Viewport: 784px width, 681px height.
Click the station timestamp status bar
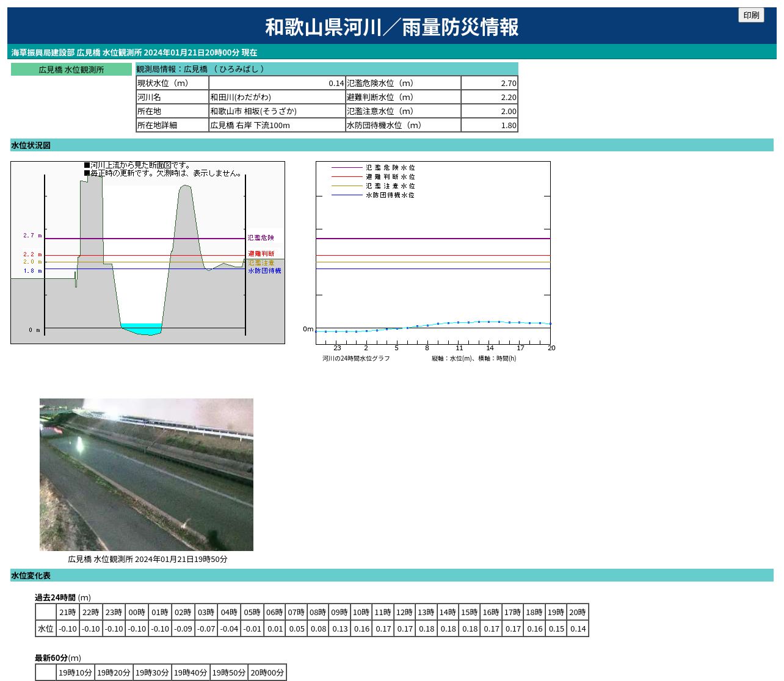coord(392,52)
